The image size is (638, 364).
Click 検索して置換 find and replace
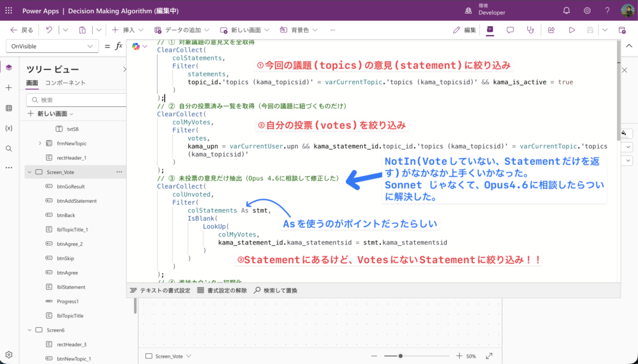(x=275, y=291)
